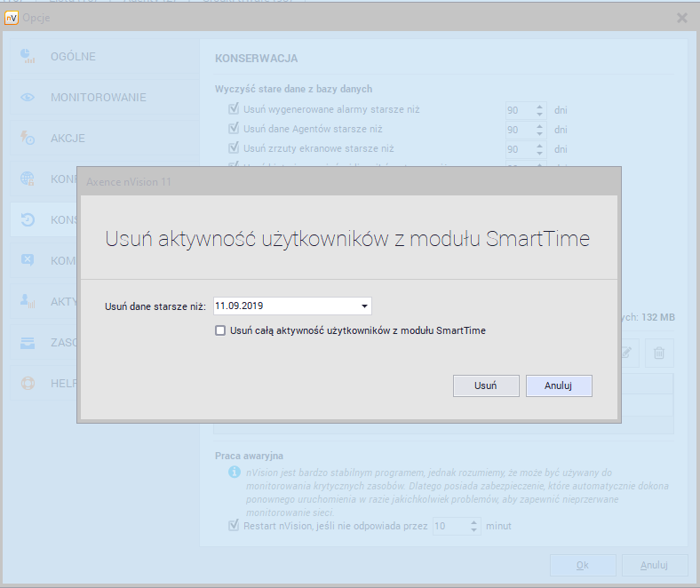Toggle 'Restart nVision' checkbox
700x588 pixels.
(234, 526)
